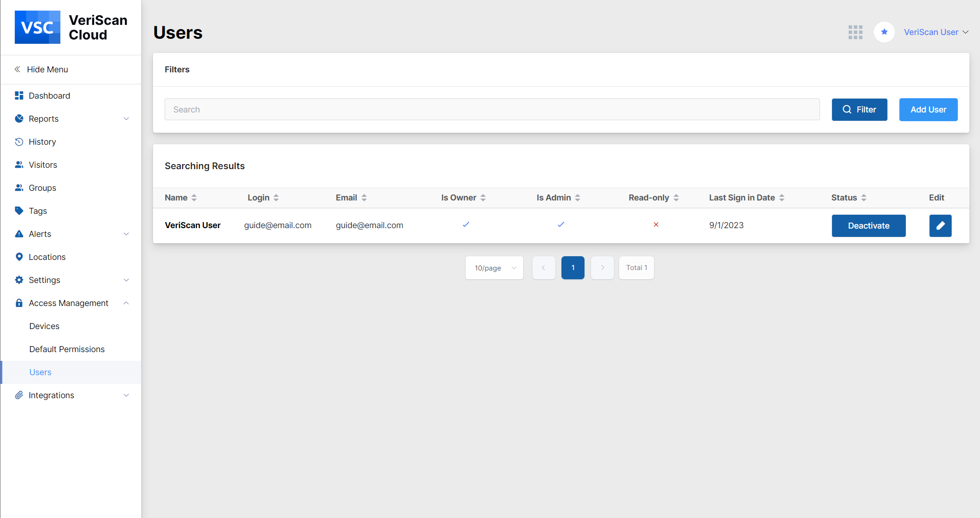Click the History clock icon
Image resolution: width=980 pixels, height=518 pixels.
click(19, 141)
